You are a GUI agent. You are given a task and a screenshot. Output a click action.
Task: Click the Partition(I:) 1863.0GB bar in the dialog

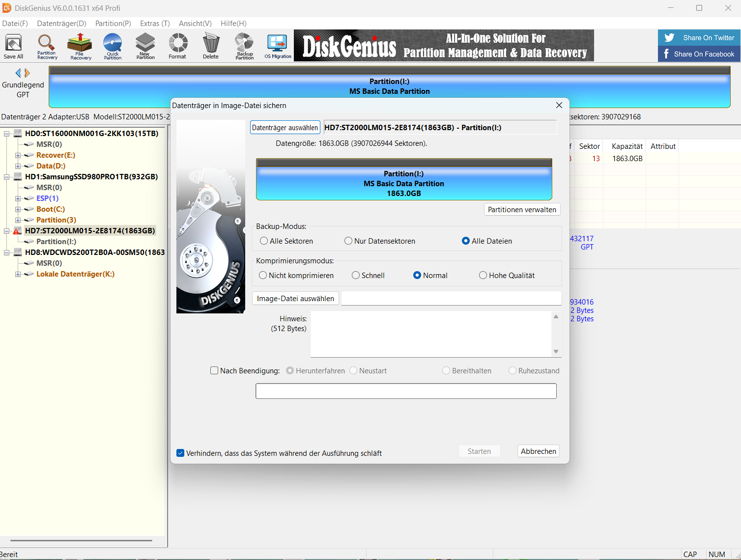click(404, 179)
